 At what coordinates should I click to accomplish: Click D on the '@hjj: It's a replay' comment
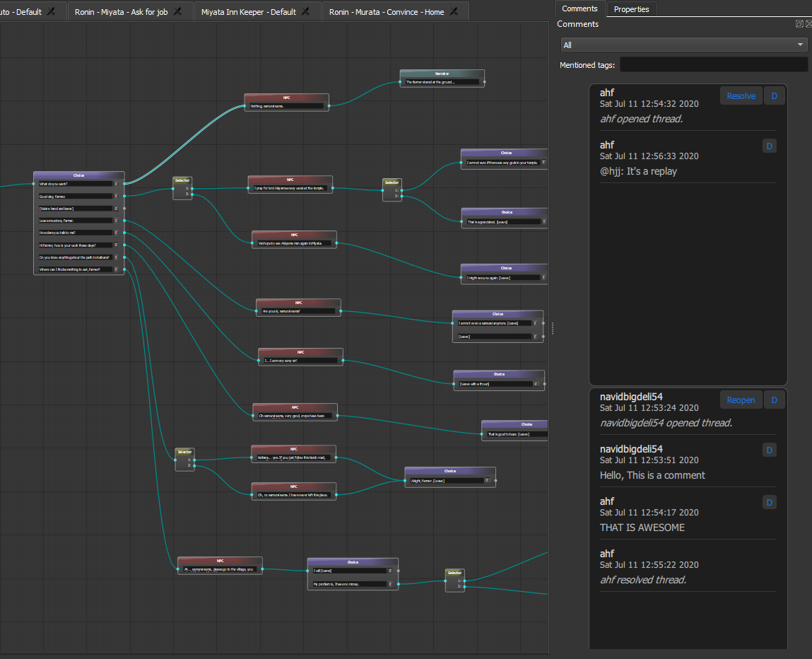[770, 146]
